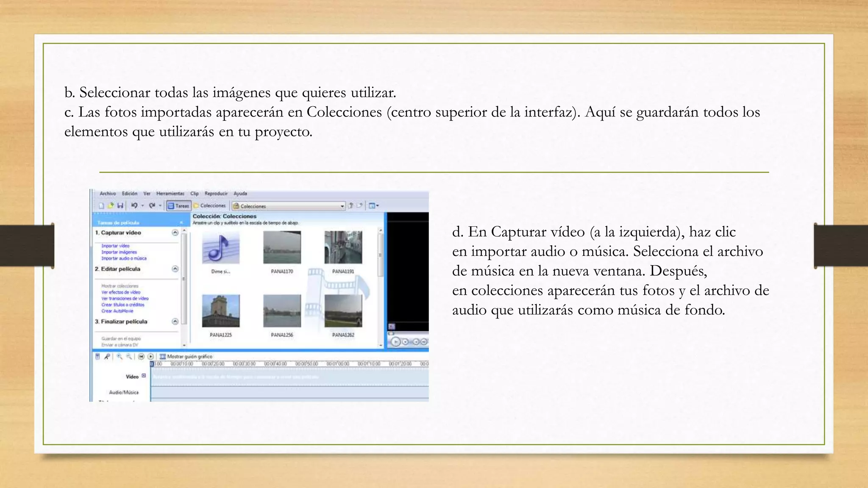Click the tasks pane scrollbar
The height and width of the screenshot is (488, 868).
click(x=184, y=279)
